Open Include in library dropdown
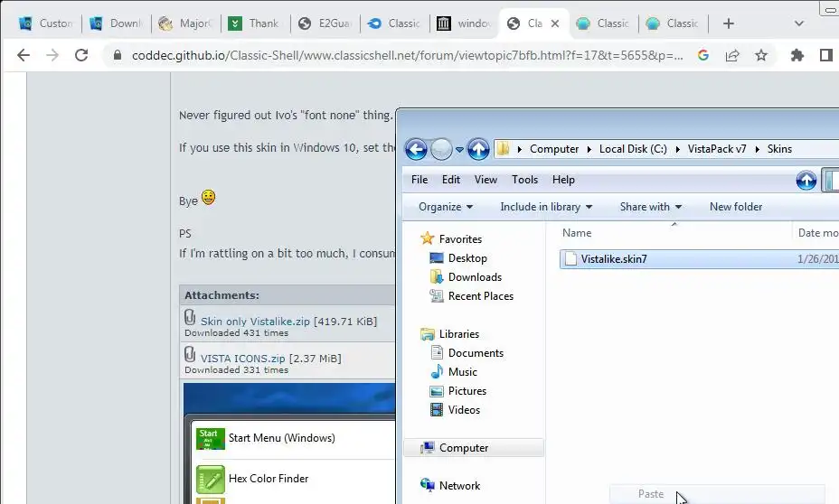Screen dimensions: 839x504 [x=546, y=207]
